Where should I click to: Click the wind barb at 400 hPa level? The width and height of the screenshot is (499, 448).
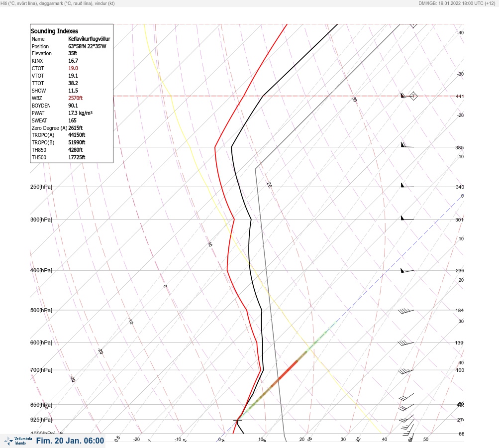tap(407, 271)
